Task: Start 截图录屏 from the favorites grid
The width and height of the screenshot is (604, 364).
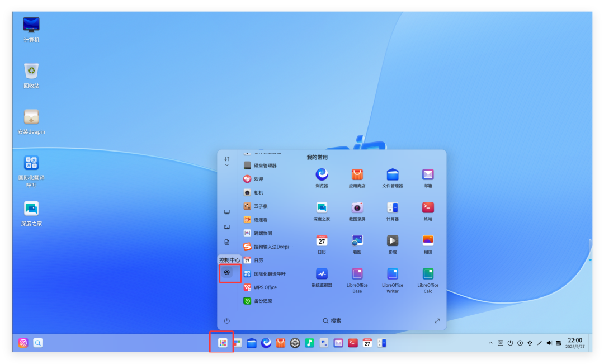Action: pyautogui.click(x=357, y=211)
